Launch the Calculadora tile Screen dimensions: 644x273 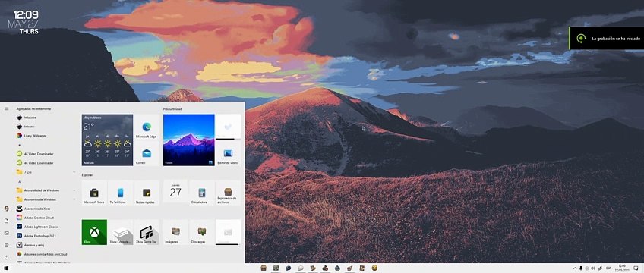pos(202,193)
